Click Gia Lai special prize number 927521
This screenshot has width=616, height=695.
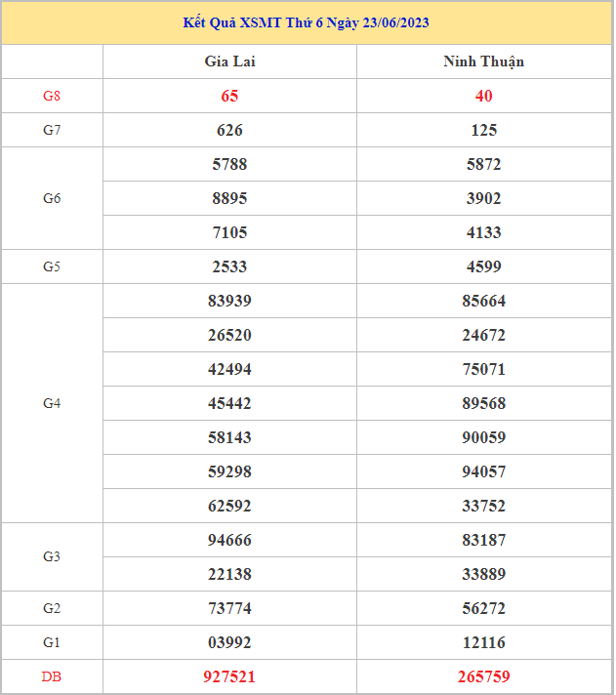pos(229,676)
